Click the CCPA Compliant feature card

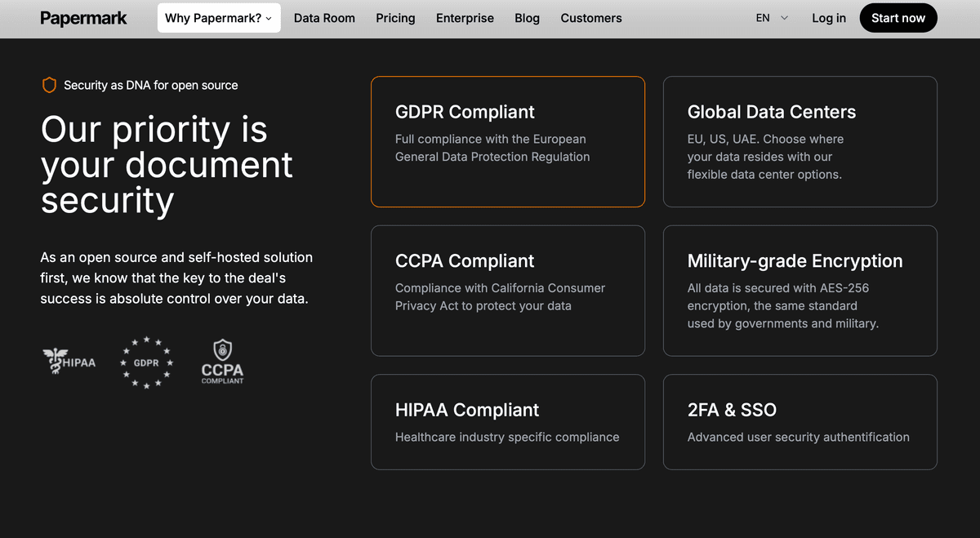(507, 291)
